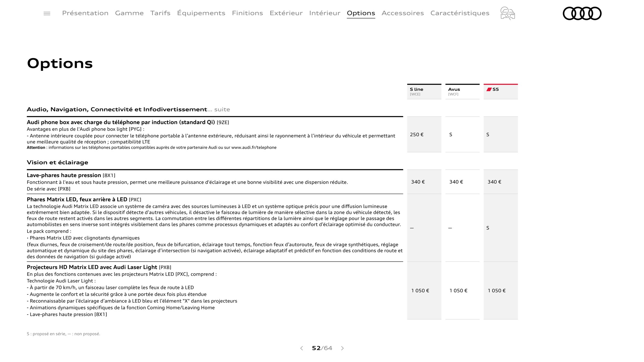The image size is (644, 362).
Task: Open the Finitions section
Action: click(247, 13)
